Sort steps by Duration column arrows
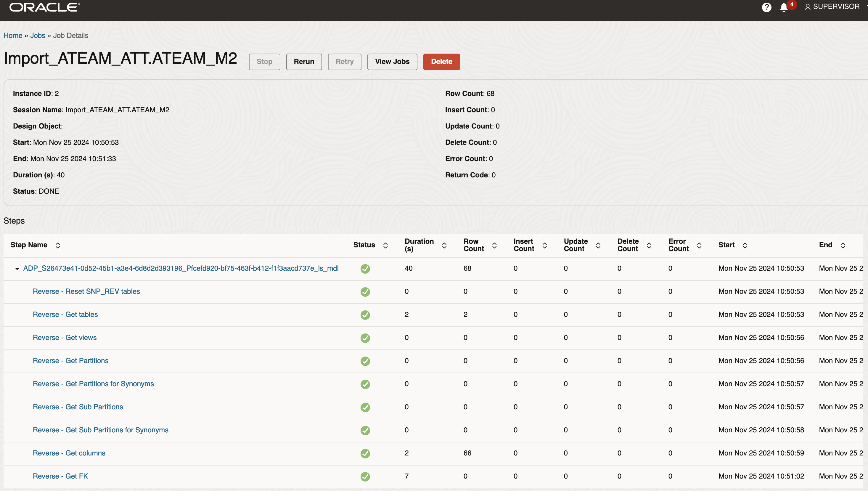This screenshot has width=868, height=491. point(444,245)
